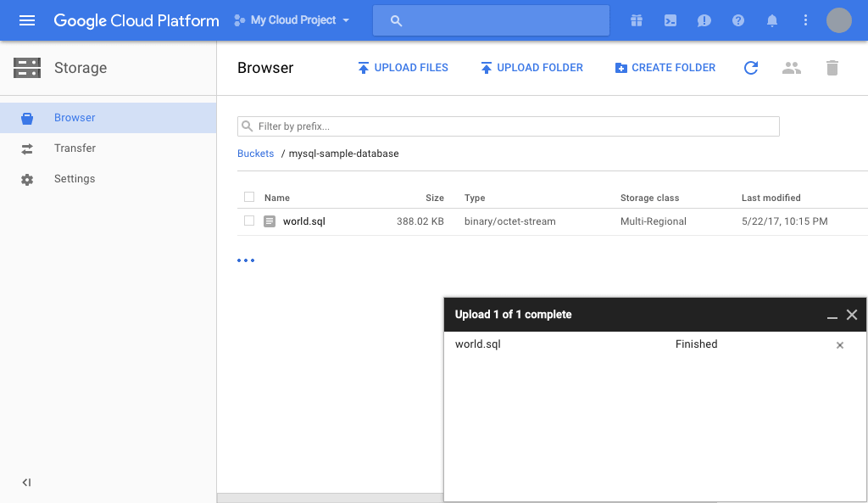Click the user account avatar
Viewport: 868px width, 503px height.
[838, 20]
